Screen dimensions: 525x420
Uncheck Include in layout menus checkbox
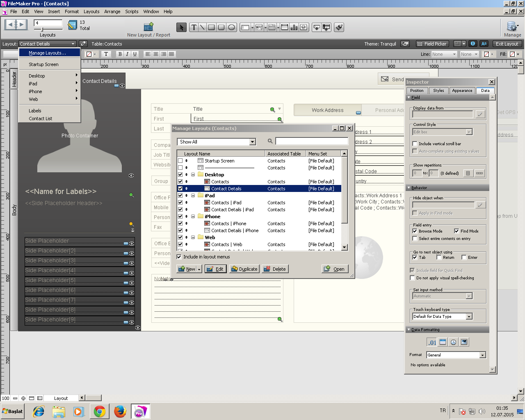pyautogui.click(x=179, y=257)
